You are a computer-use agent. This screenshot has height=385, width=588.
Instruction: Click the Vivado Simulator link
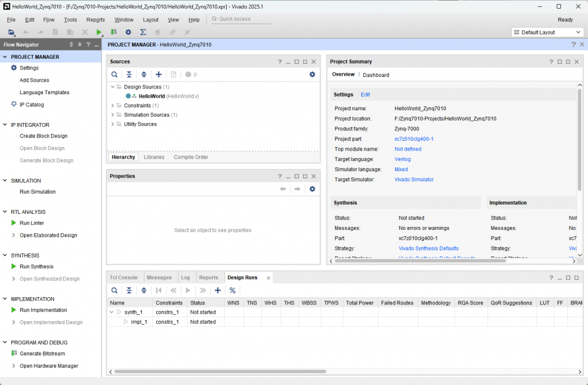click(413, 179)
